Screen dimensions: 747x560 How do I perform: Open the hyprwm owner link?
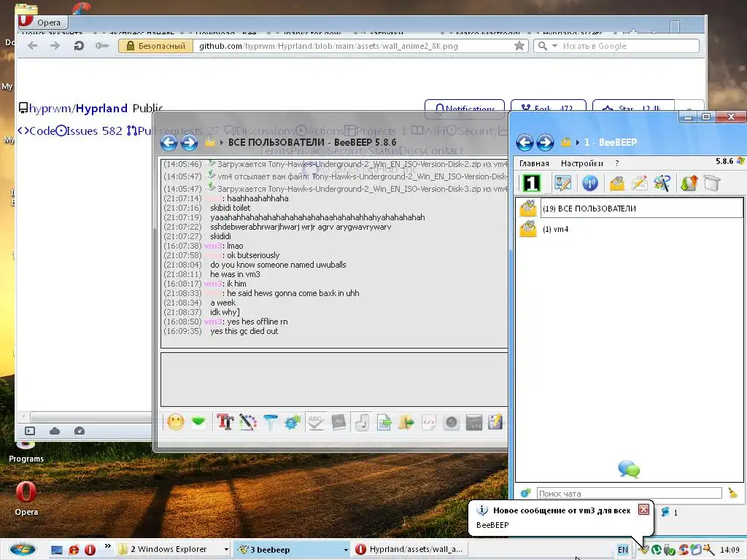coord(50,109)
